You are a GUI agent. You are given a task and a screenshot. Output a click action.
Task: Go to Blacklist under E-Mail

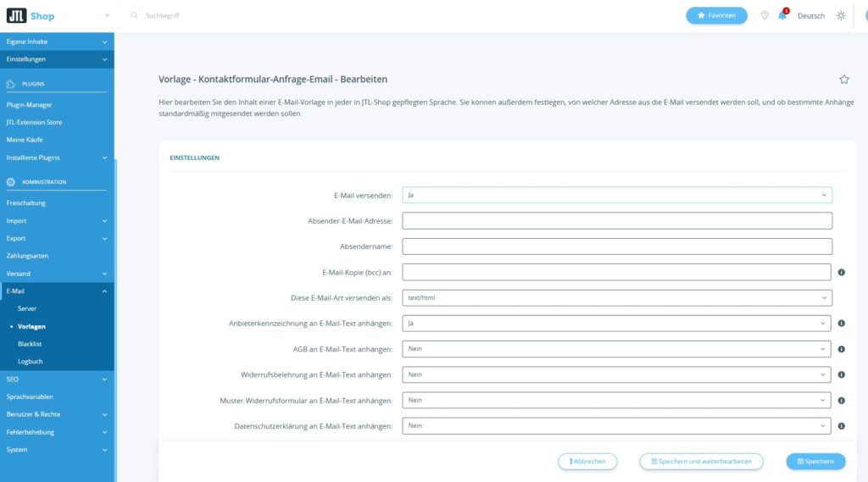30,344
